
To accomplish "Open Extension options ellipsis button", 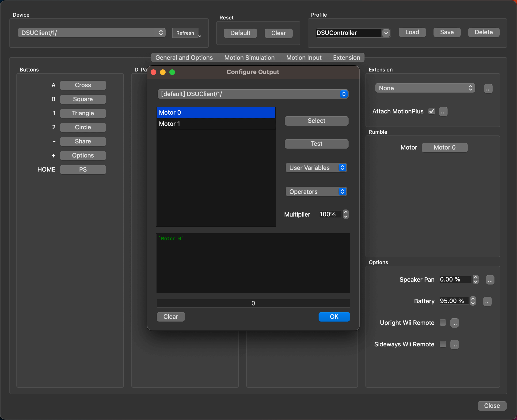I will (x=488, y=89).
